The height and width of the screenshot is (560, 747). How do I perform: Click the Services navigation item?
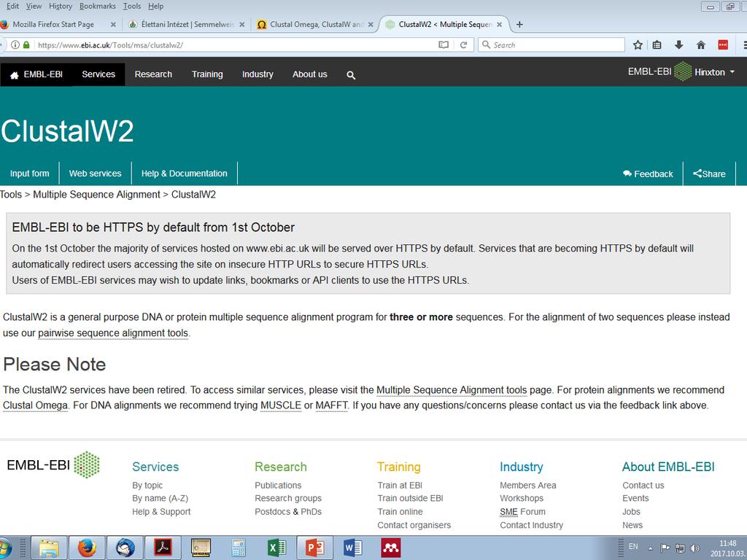(x=98, y=74)
